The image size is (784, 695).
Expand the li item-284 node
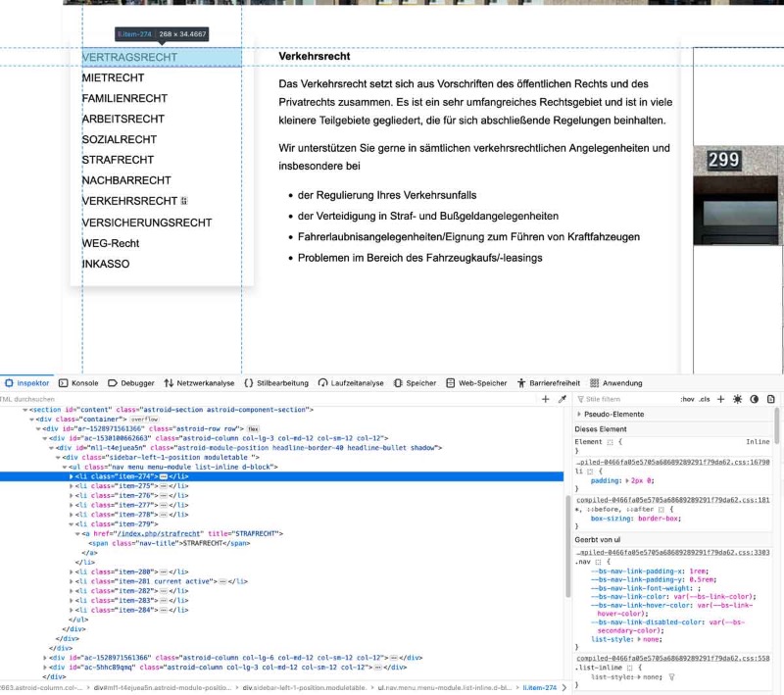point(71,610)
